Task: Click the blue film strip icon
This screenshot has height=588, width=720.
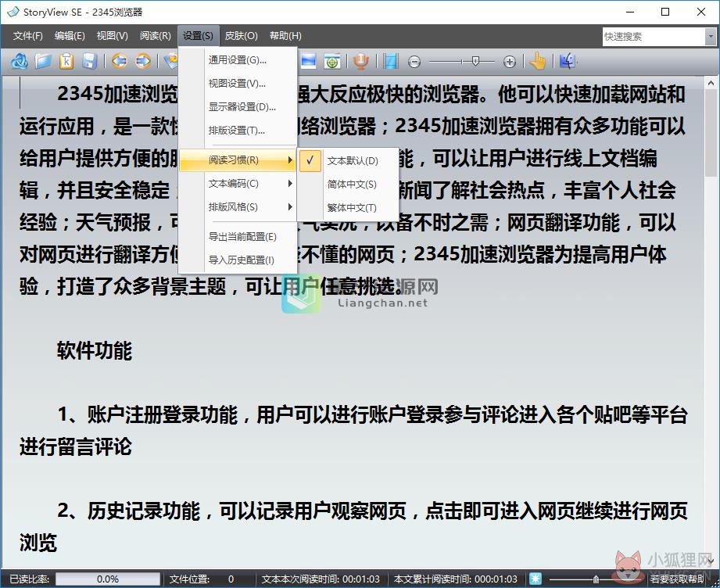Action: click(x=391, y=61)
